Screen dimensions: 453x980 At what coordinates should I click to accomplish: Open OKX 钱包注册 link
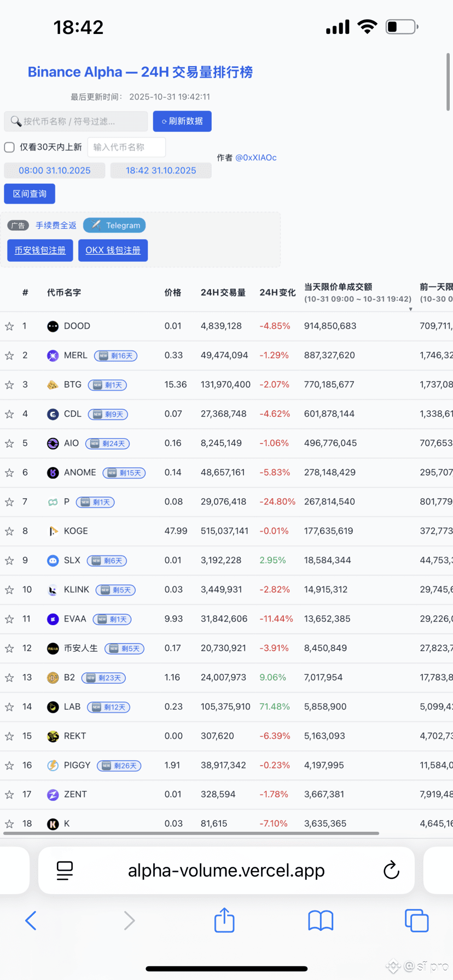click(x=113, y=250)
